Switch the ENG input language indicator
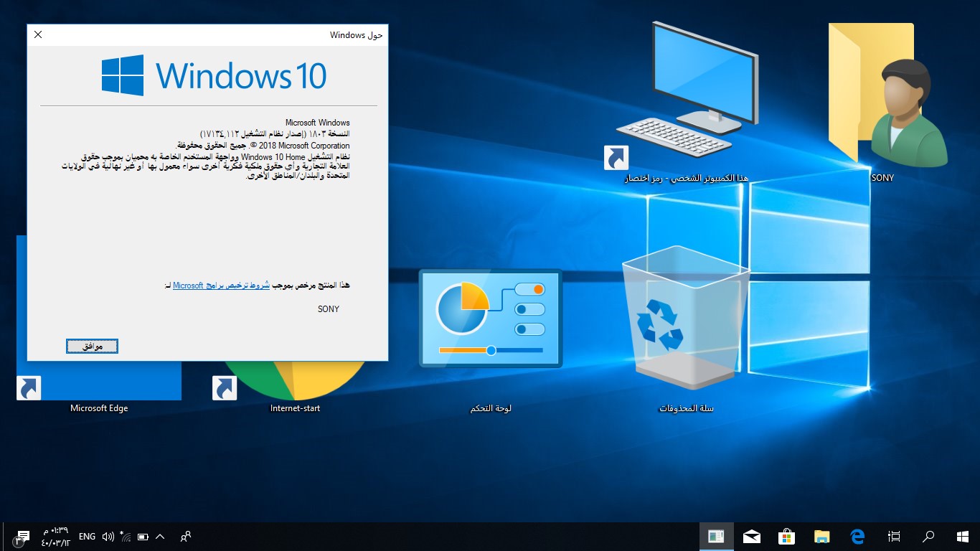980x551 pixels. coord(87,537)
